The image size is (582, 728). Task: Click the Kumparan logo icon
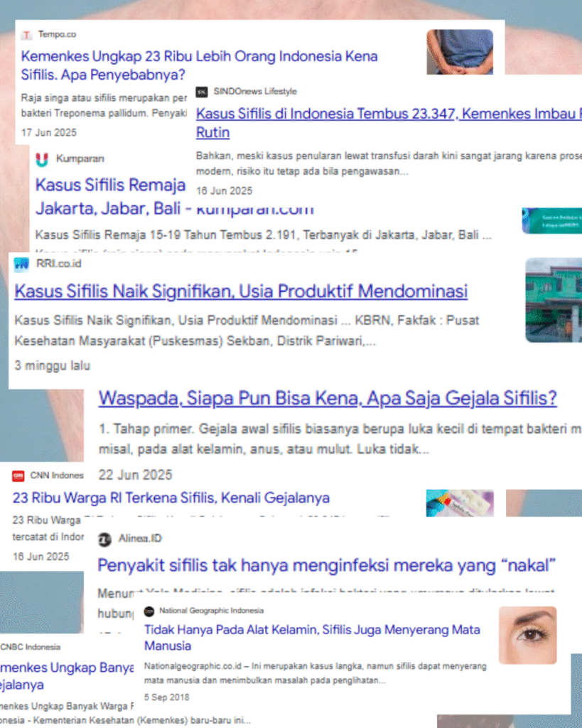[42, 159]
